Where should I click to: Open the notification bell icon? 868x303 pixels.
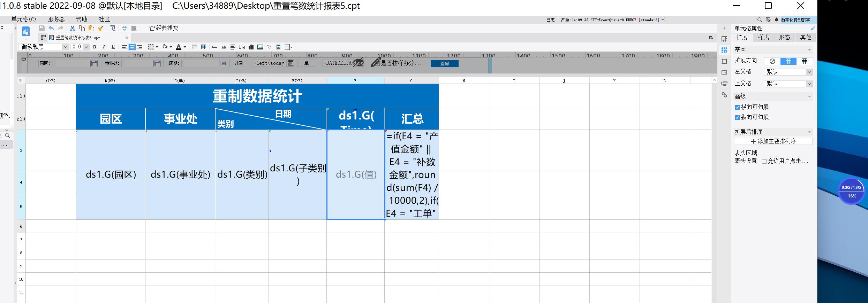(x=777, y=20)
